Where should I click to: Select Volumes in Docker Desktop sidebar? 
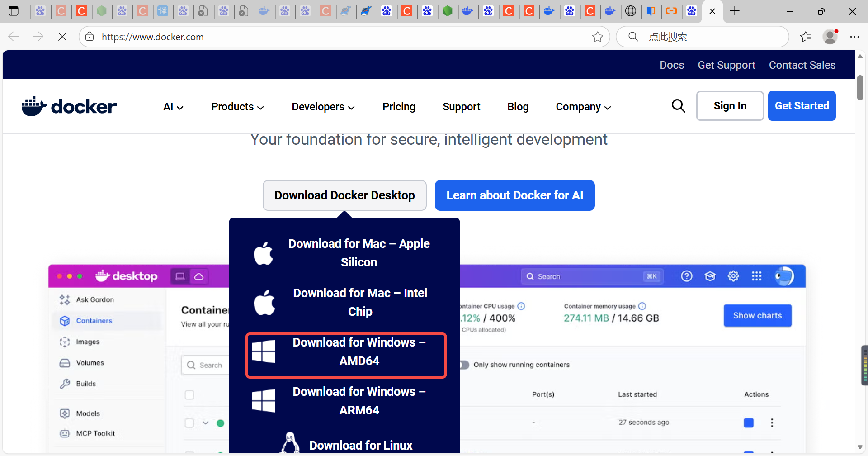[x=90, y=363]
